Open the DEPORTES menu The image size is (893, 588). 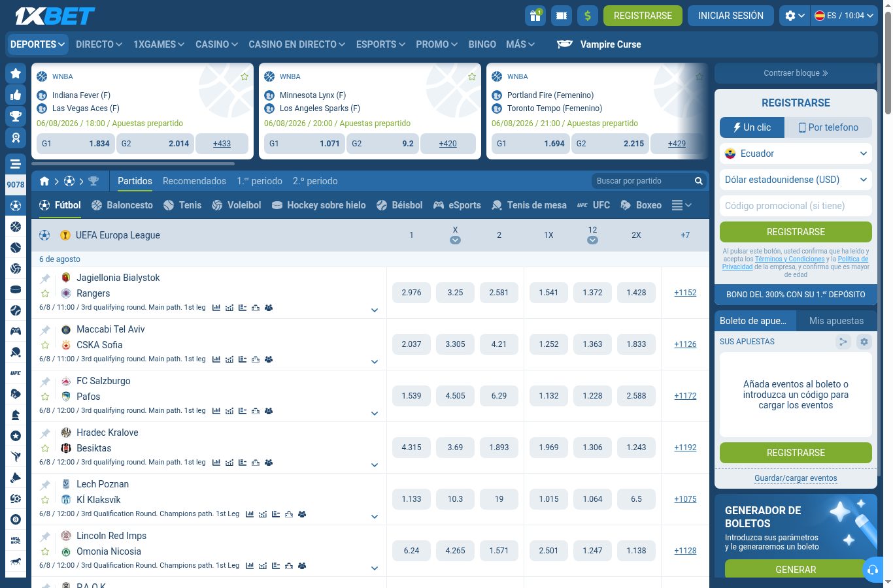point(38,44)
